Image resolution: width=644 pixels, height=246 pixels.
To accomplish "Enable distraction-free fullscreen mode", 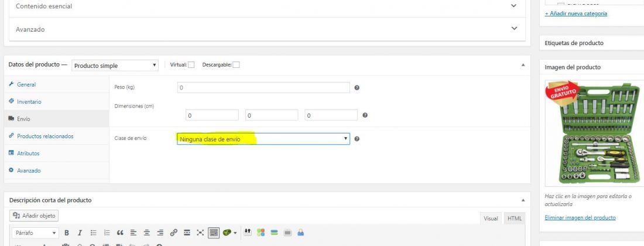I will pos(200,233).
